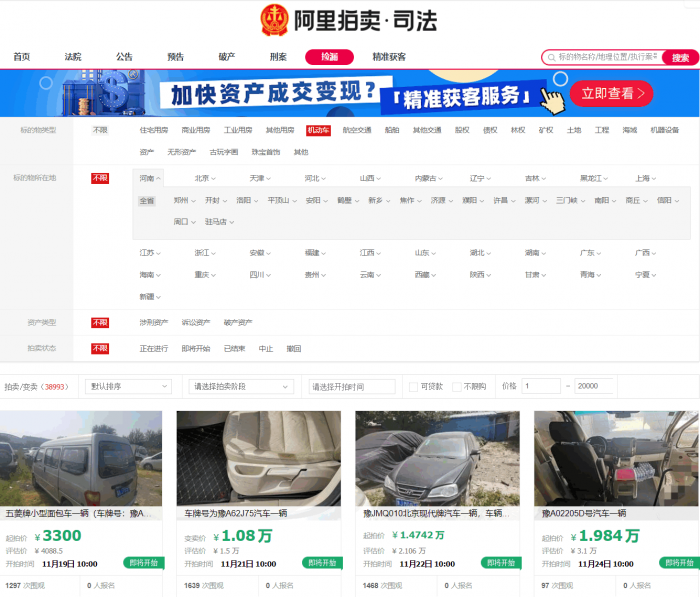Select 不限 for 拍卖状态 filter
The image size is (700, 597).
(100, 348)
